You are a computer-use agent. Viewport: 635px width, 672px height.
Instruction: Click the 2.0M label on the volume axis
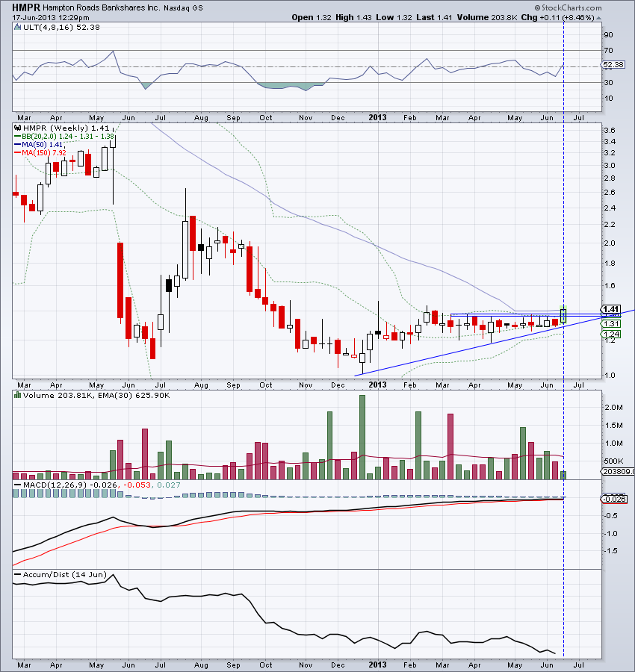click(613, 407)
